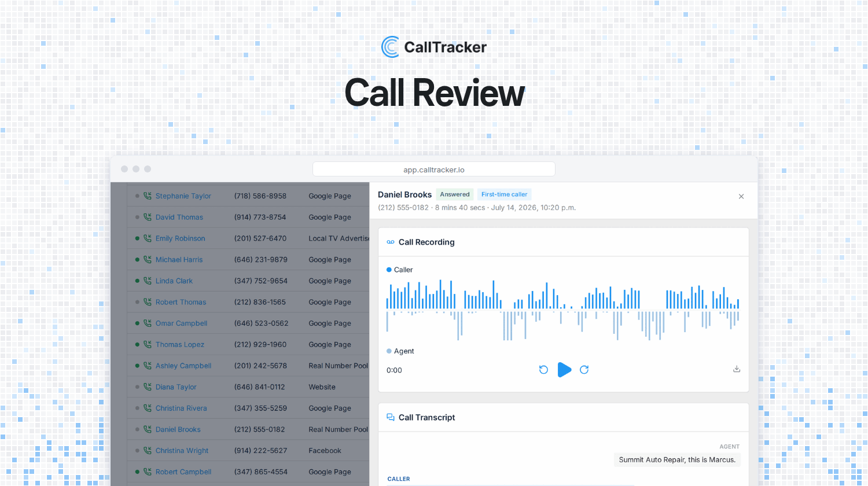Open Michael Harris caller link
The image size is (868, 486).
coord(179,260)
